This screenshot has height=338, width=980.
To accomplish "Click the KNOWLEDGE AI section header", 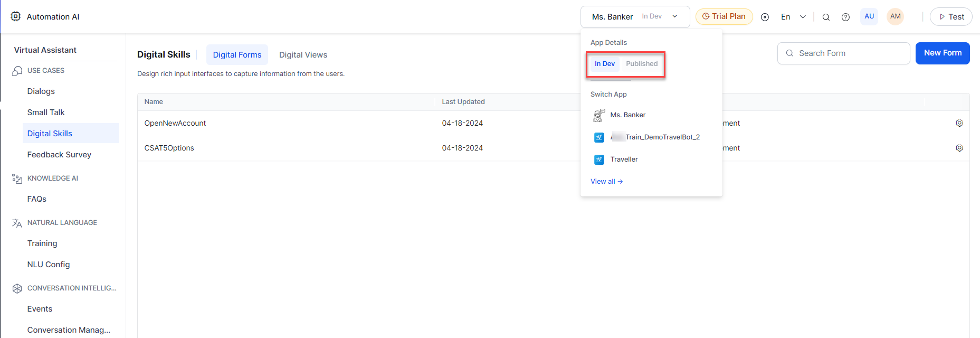I will [53, 179].
